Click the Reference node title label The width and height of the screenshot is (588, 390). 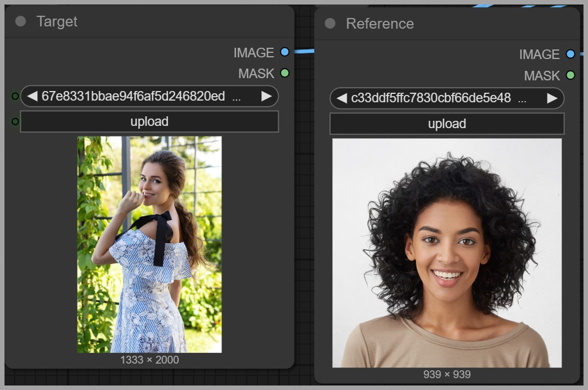point(379,24)
